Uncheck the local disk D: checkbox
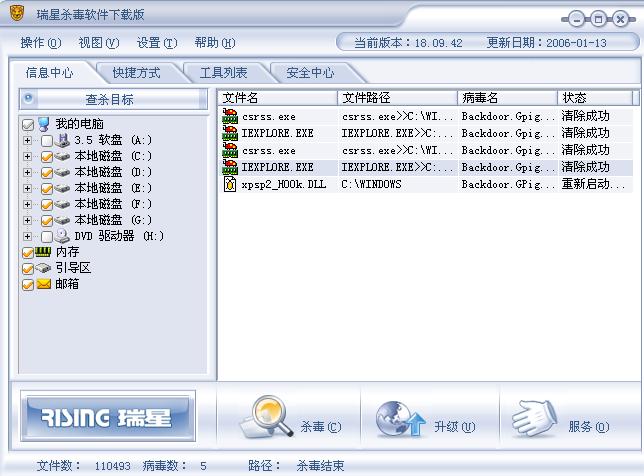644x476 pixels. tap(47, 173)
